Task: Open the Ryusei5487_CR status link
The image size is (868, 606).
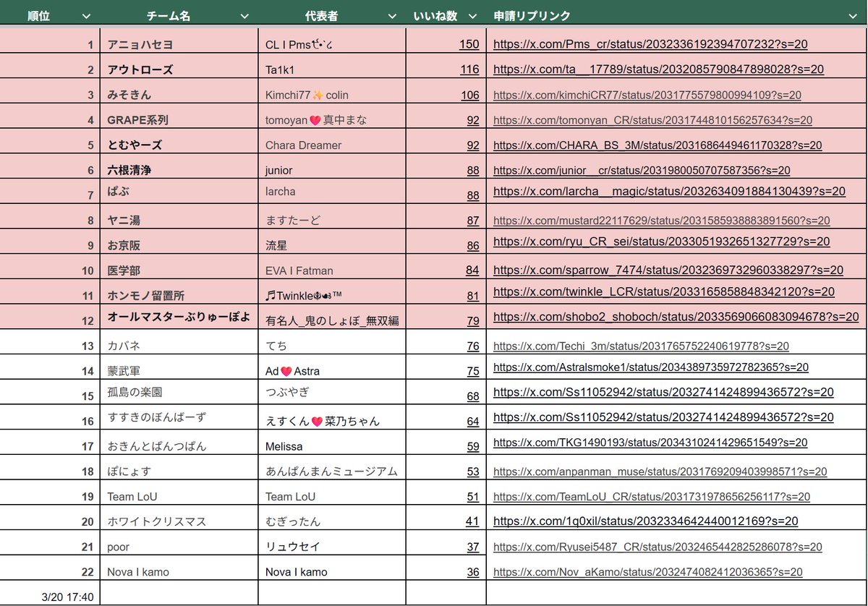Action: click(658, 547)
